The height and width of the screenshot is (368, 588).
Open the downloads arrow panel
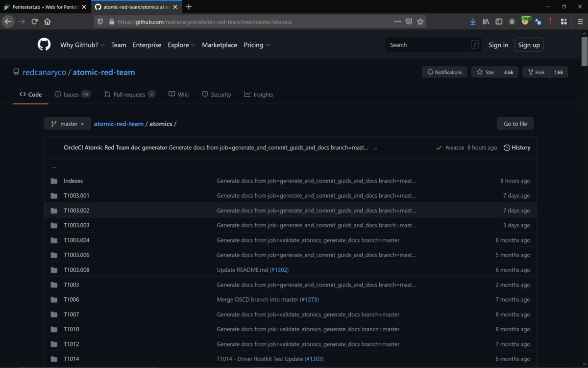click(473, 22)
